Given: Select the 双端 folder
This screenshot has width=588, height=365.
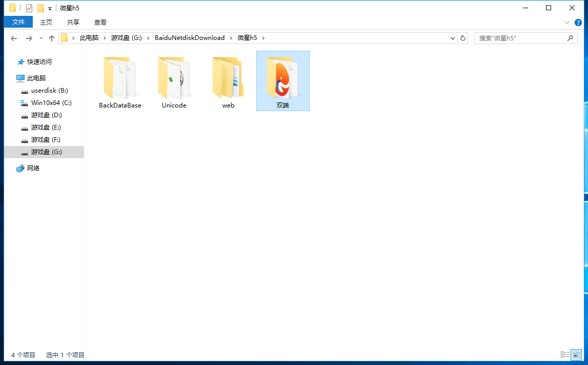Looking at the screenshot, I should (283, 80).
